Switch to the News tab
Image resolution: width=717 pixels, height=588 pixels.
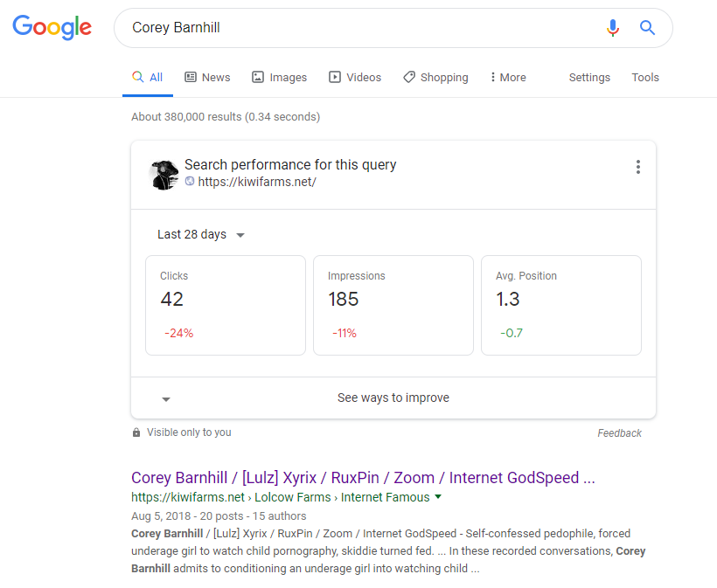click(207, 77)
